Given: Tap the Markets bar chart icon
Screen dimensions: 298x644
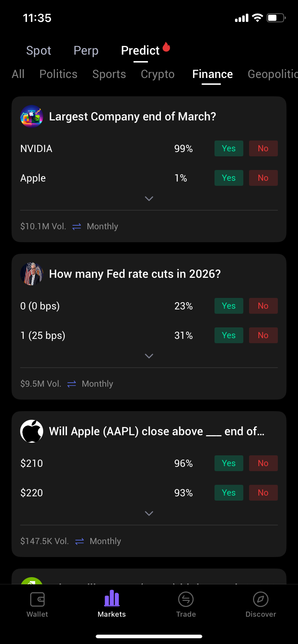Looking at the screenshot, I should click(112, 598).
